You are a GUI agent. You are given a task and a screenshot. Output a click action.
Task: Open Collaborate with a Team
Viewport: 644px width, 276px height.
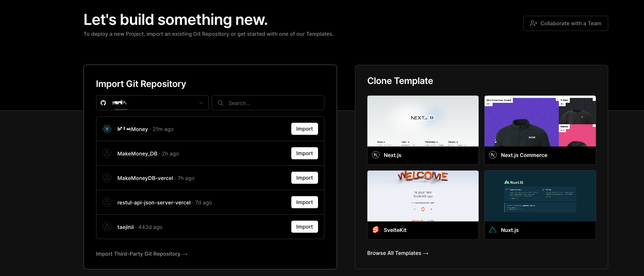click(566, 23)
